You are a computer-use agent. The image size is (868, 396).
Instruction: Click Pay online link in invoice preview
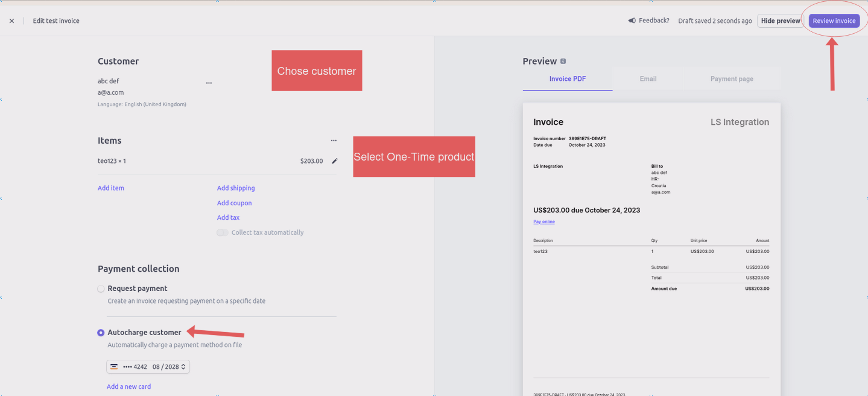(x=543, y=222)
